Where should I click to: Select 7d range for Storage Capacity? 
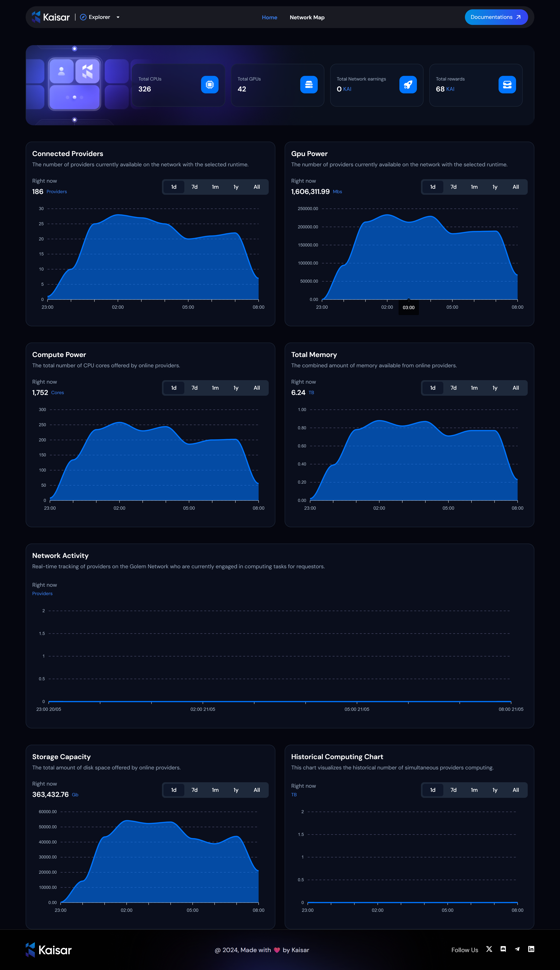pyautogui.click(x=195, y=790)
